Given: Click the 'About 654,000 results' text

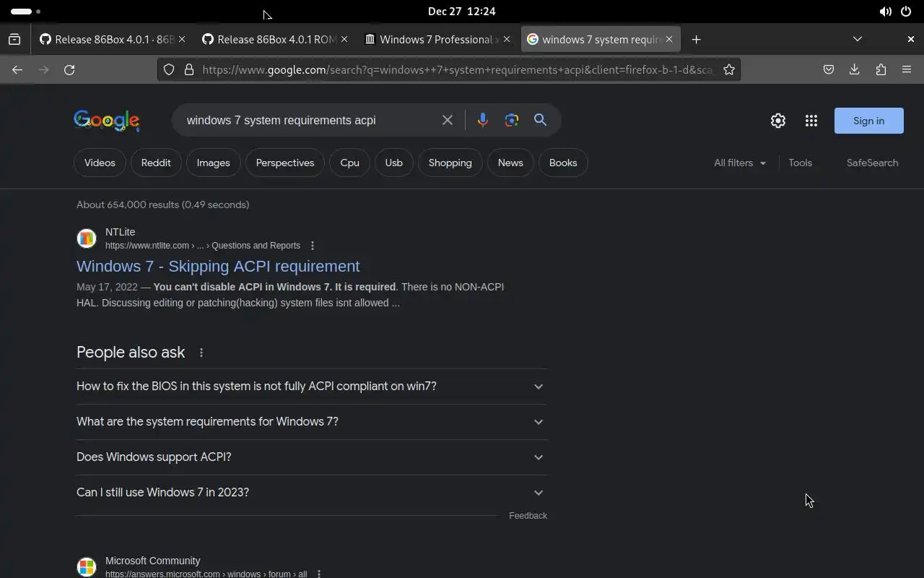Looking at the screenshot, I should tap(162, 204).
